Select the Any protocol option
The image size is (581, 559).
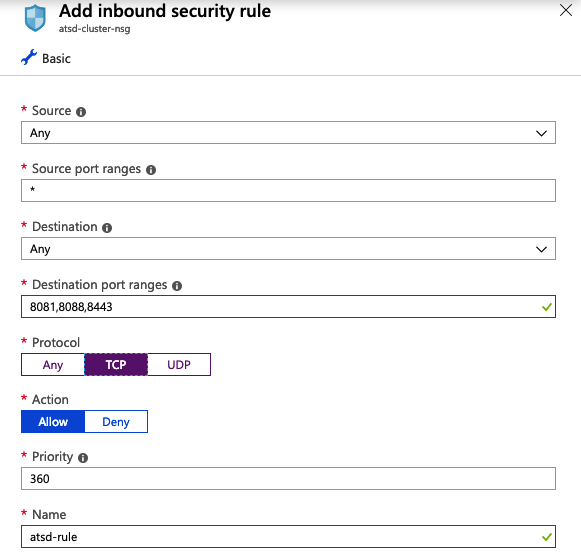coord(53,365)
